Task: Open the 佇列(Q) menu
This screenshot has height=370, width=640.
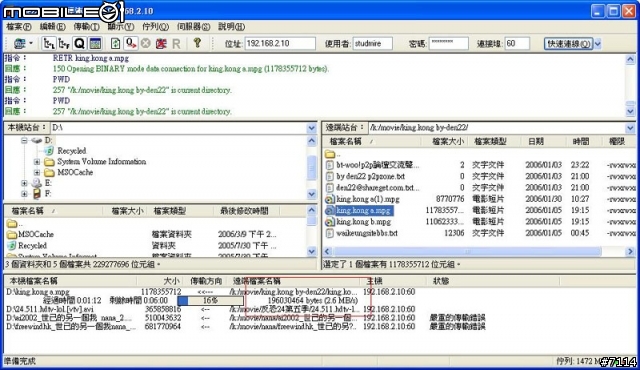Action: 155,27
